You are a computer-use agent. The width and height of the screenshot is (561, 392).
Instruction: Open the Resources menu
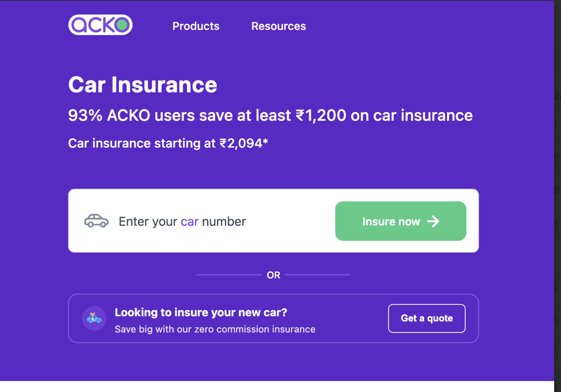tap(278, 26)
